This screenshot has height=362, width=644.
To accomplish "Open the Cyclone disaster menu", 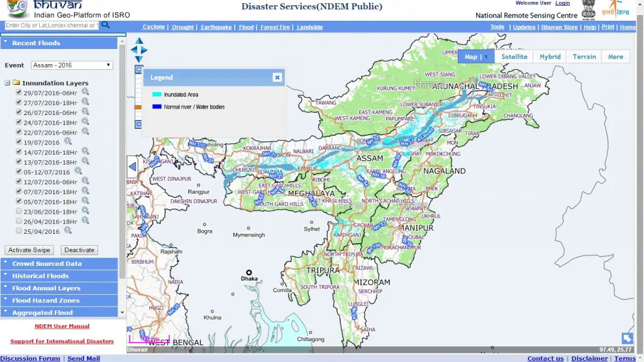I will point(153,27).
